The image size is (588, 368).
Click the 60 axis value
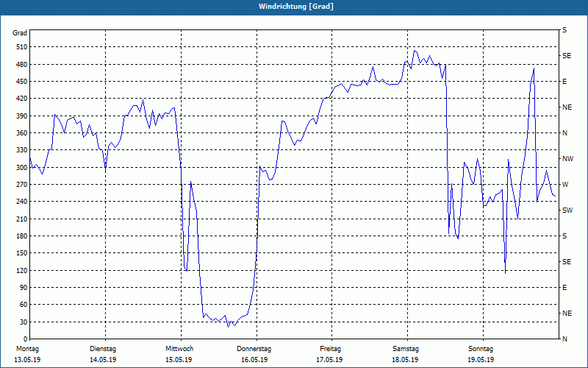point(24,305)
